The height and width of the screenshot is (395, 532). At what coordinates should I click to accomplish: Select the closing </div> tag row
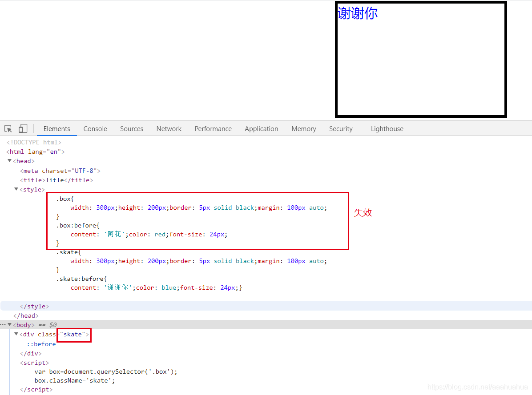pos(31,353)
